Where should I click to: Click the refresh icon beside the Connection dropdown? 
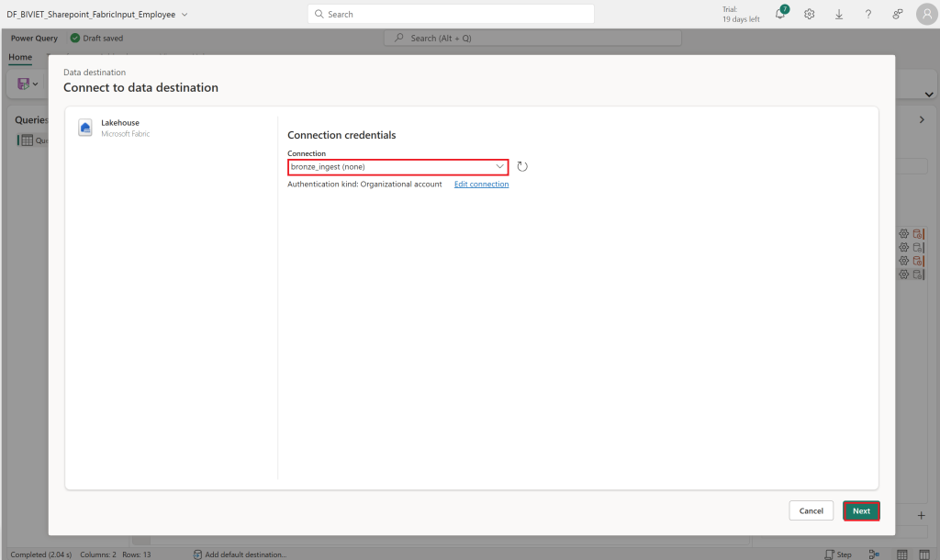point(522,167)
